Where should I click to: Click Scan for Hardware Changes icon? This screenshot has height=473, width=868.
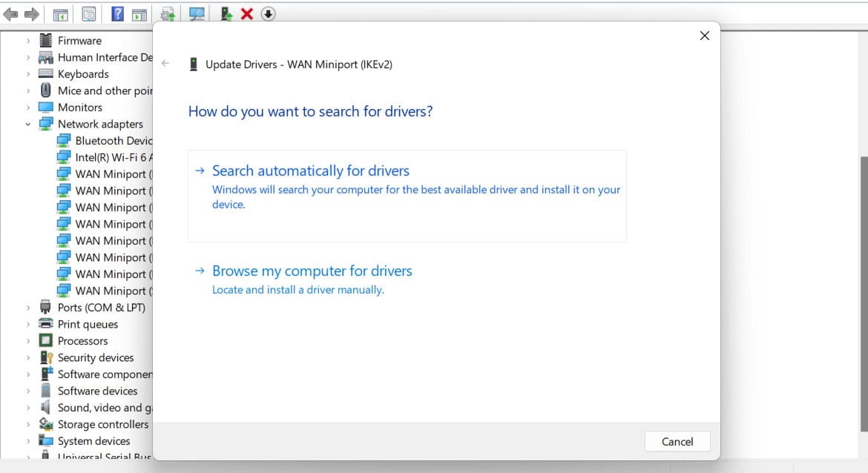[196, 13]
